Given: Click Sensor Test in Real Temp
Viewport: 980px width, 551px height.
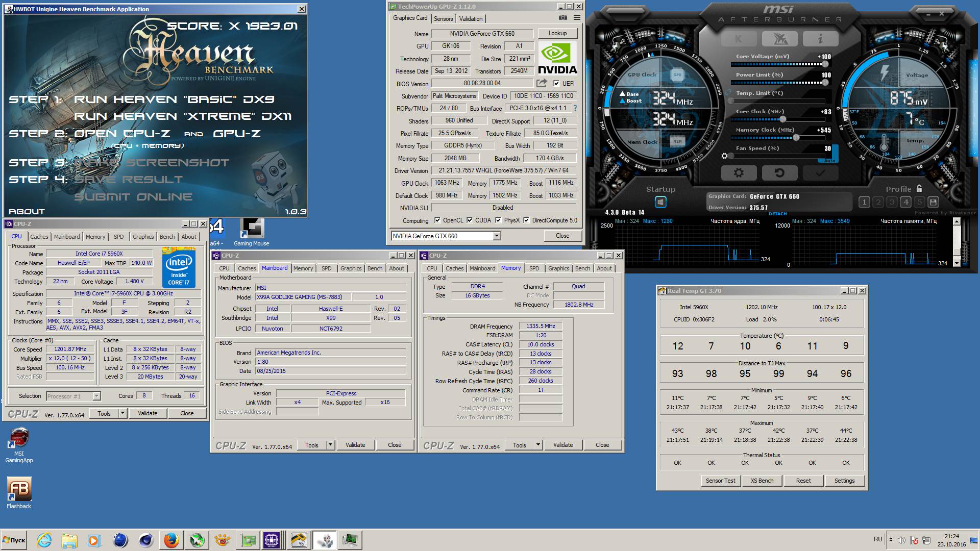Looking at the screenshot, I should pyautogui.click(x=721, y=481).
